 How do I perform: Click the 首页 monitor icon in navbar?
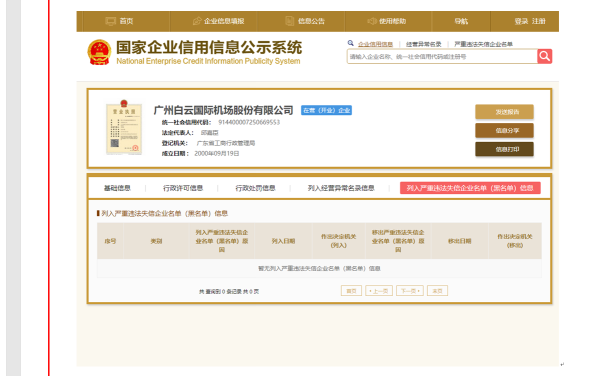point(111,21)
